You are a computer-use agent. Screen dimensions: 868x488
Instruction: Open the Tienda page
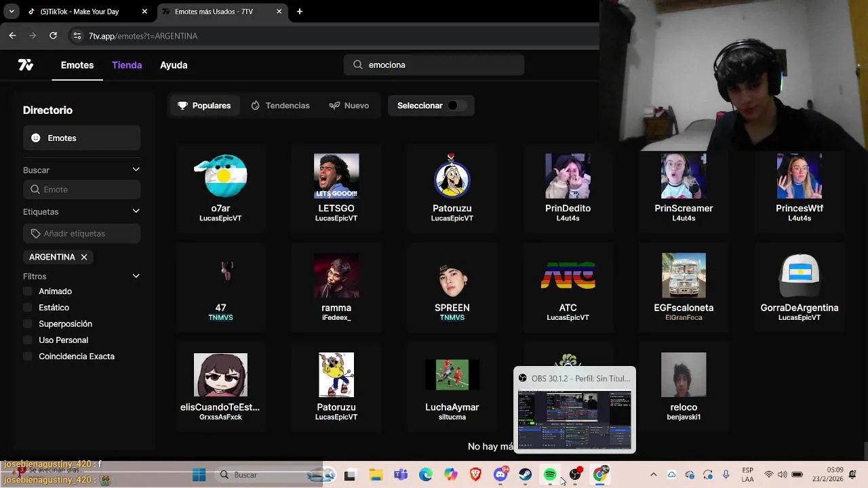127,65
